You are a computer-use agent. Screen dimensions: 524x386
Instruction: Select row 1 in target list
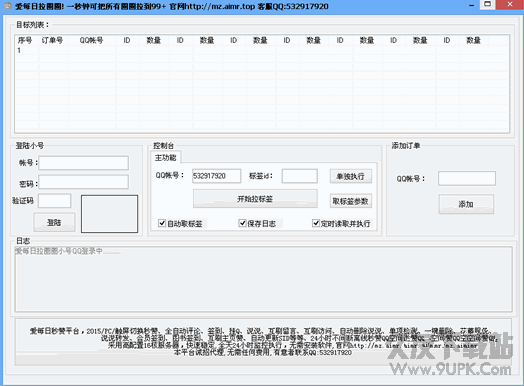click(262, 50)
